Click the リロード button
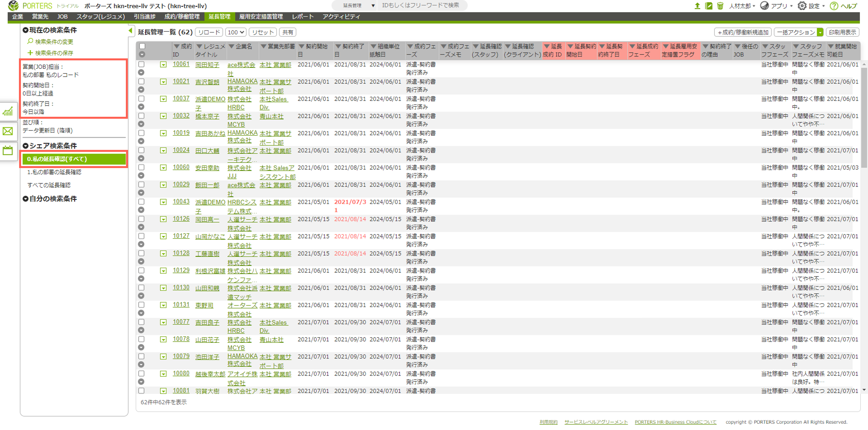The width and height of the screenshot is (868, 430). point(209,32)
